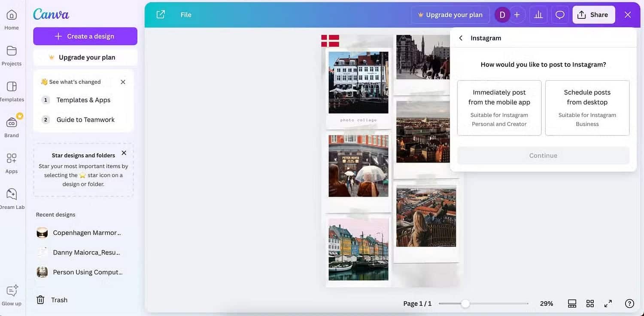Viewport: 644px width, 316px height.
Task: Open the help question mark icon
Action: 629,304
